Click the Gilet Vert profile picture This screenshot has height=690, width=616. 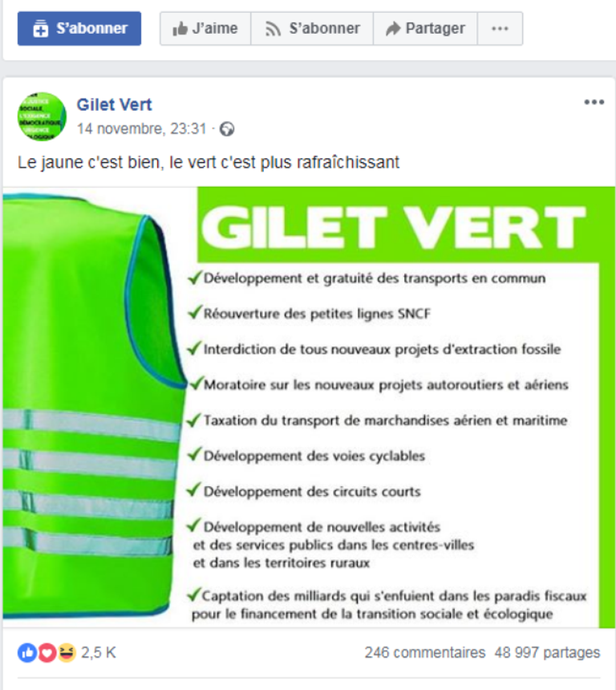tap(42, 116)
